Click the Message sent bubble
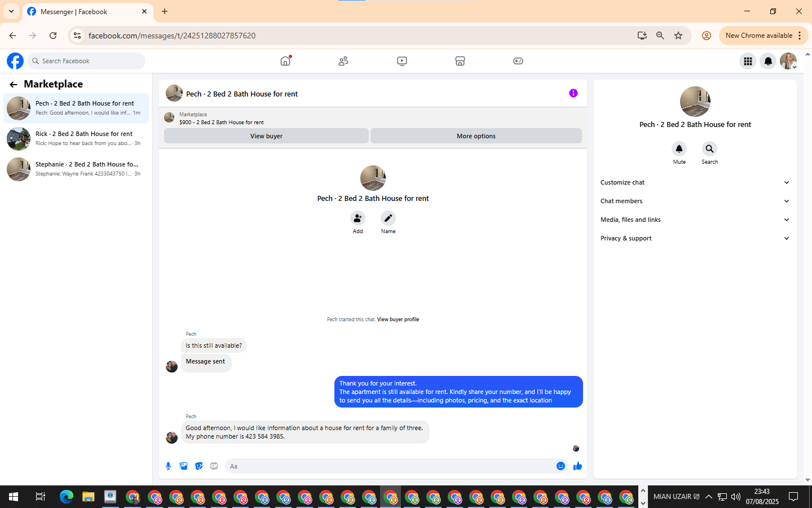812x508 pixels. (205, 362)
